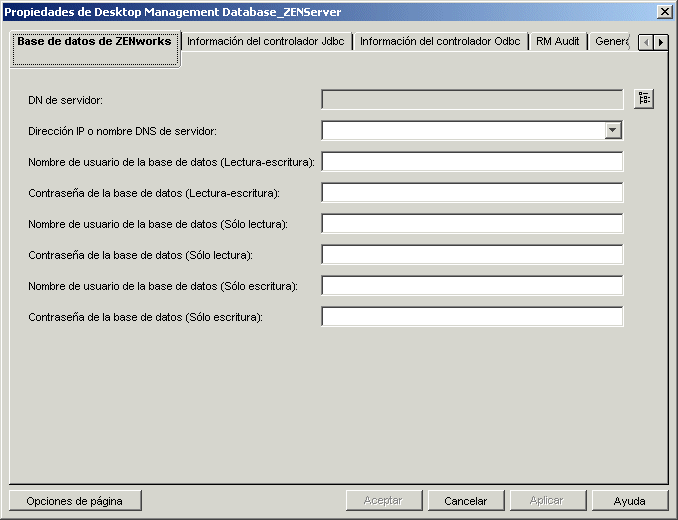This screenshot has width=678, height=520.
Task: Focus Nombre de usuario (Sólo escritura) field
Action: point(472,286)
